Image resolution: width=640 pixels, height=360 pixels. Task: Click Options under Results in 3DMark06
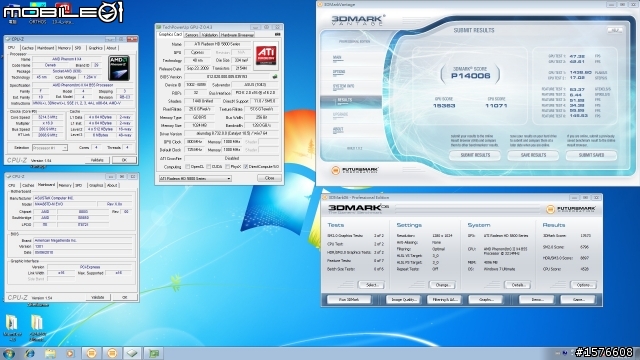click(583, 285)
